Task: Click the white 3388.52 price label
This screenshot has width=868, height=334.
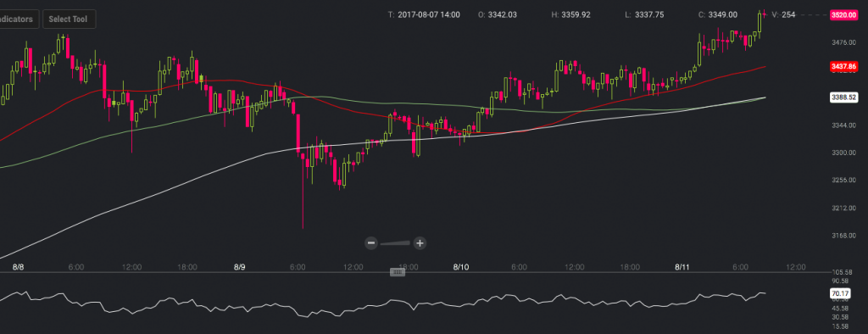Action: pyautogui.click(x=844, y=97)
